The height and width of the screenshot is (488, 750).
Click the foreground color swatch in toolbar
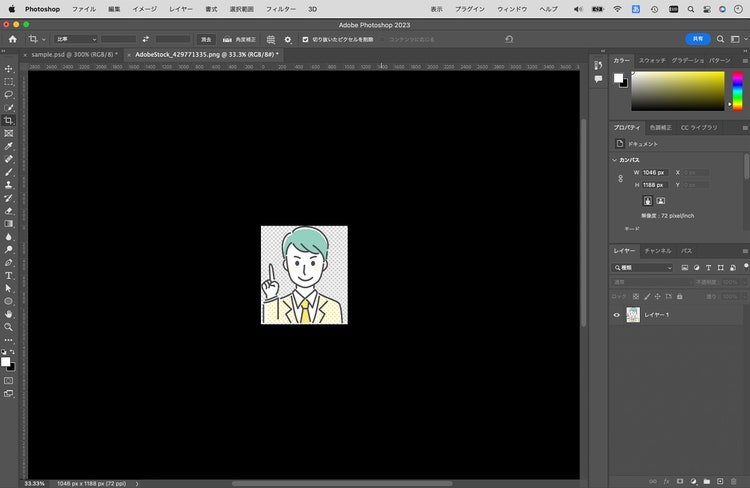[6, 362]
